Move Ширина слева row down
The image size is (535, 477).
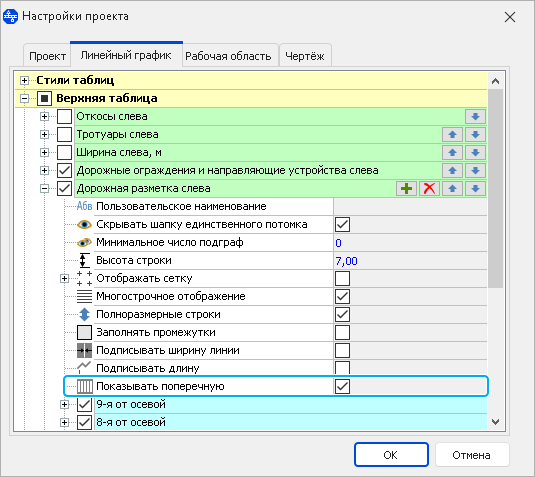pos(475,153)
